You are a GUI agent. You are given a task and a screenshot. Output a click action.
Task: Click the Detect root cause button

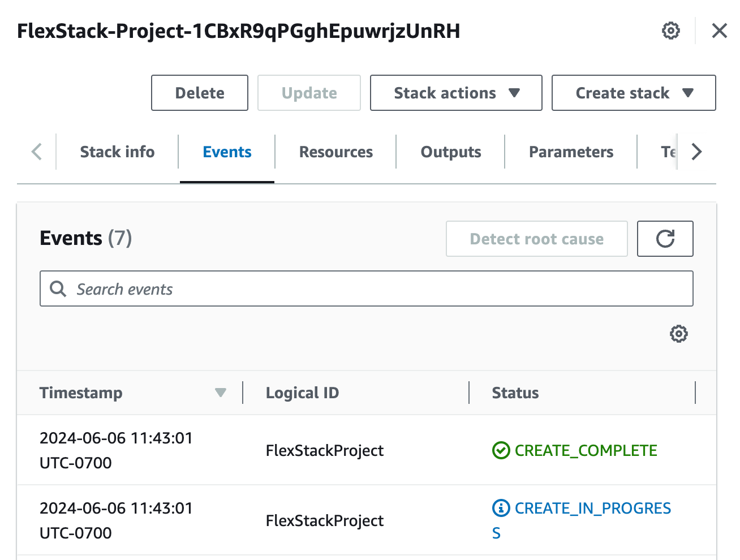pos(536,239)
